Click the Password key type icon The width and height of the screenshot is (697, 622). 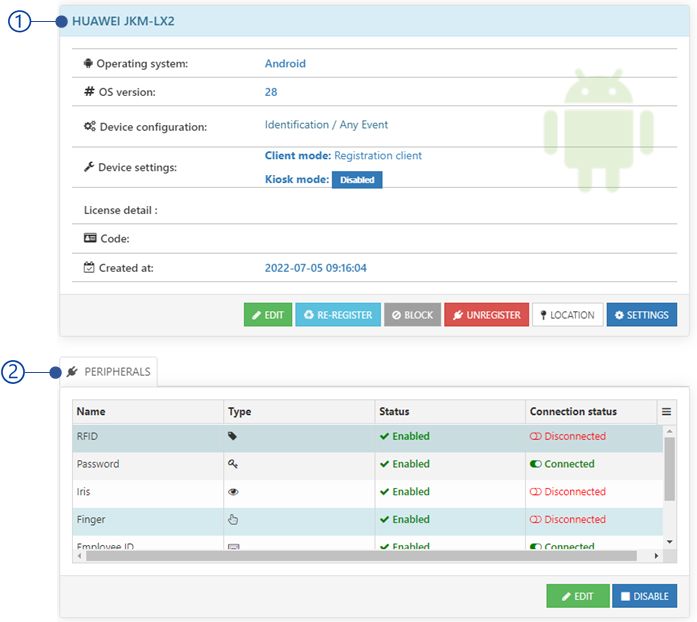tap(233, 464)
